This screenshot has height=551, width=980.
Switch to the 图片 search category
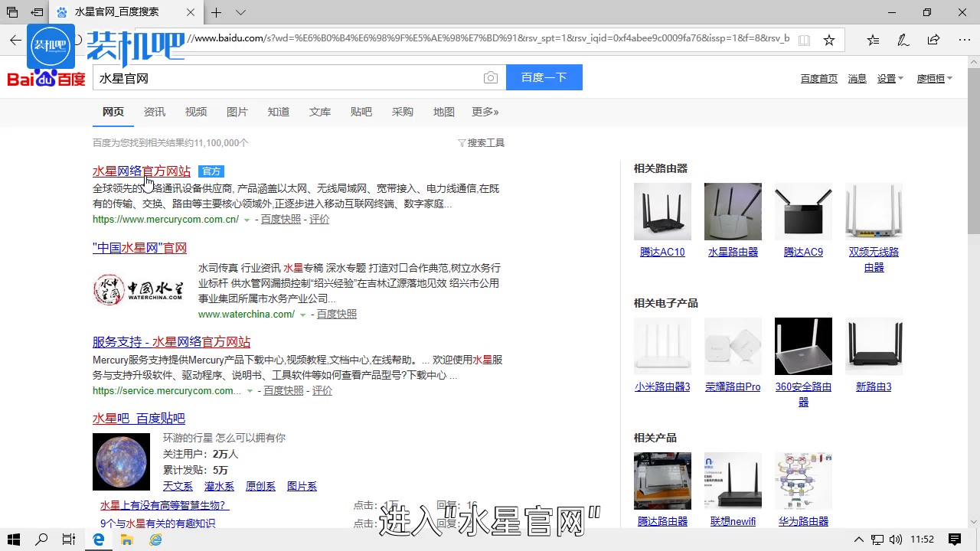[x=237, y=112]
